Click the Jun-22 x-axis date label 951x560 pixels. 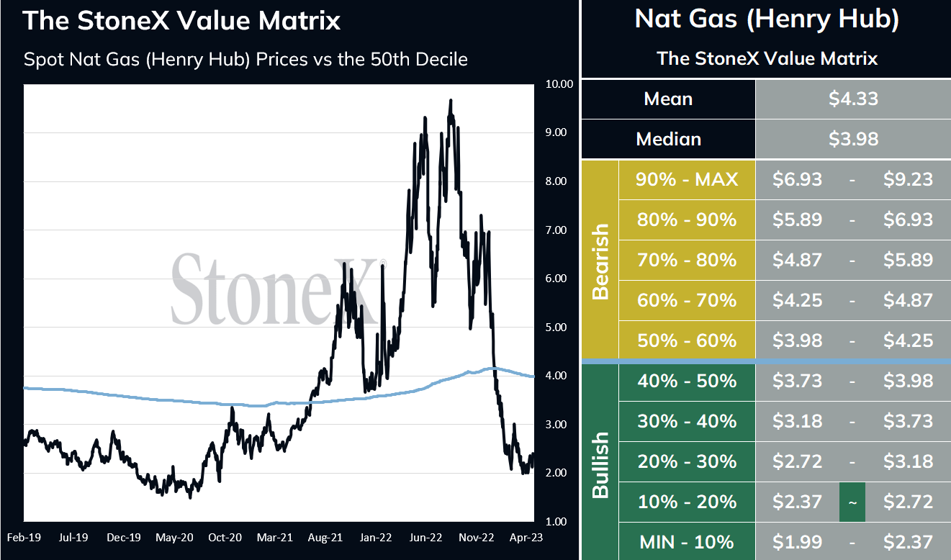coord(425,537)
